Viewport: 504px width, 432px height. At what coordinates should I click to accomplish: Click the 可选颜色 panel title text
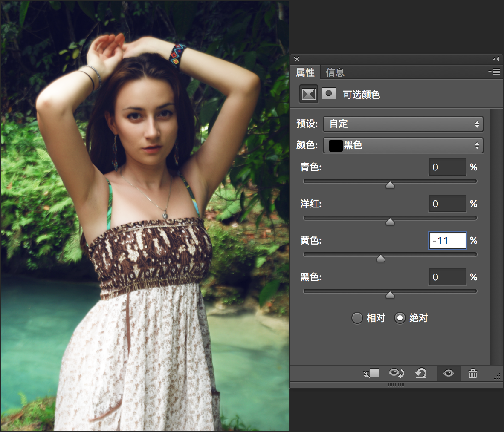361,95
